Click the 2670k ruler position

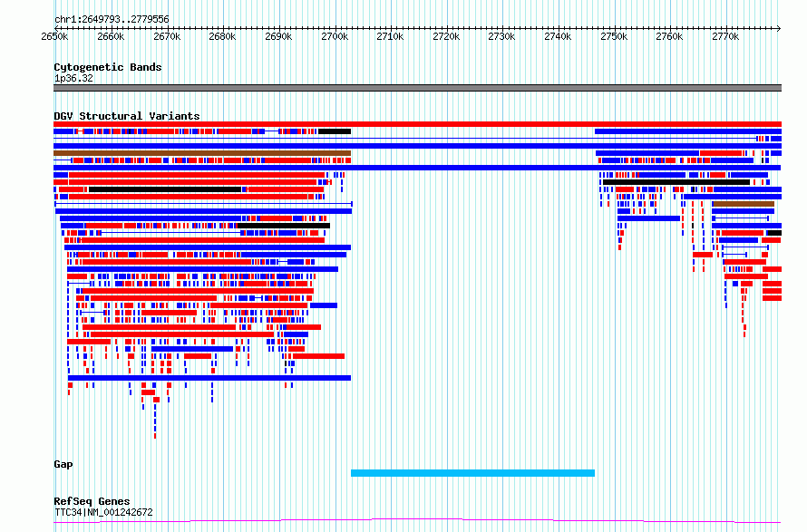pyautogui.click(x=167, y=36)
